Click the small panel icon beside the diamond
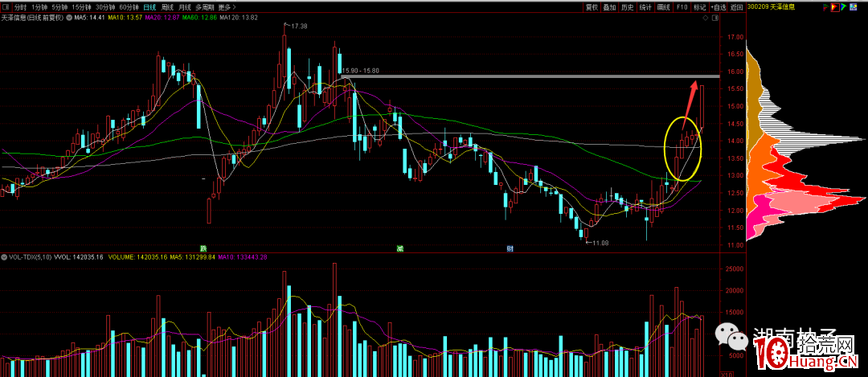Screen dimensions: 868x377 coord(714,16)
